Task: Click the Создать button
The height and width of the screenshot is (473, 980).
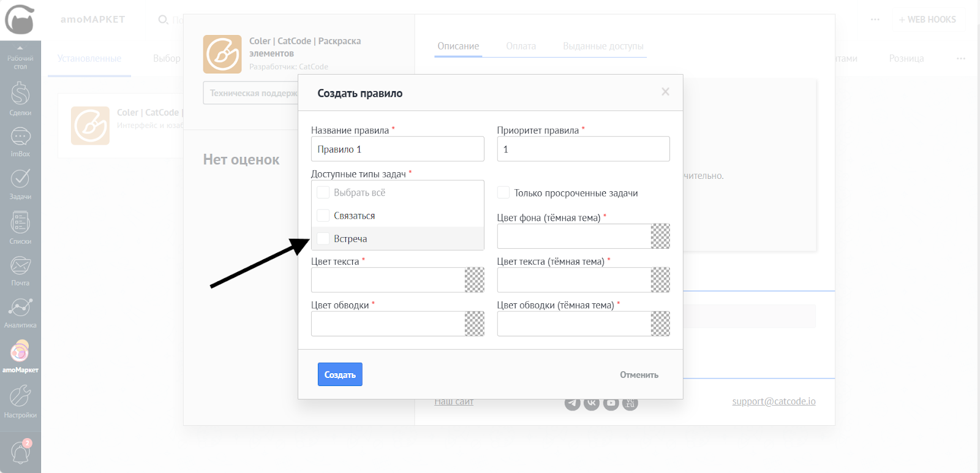Action: [x=340, y=374]
